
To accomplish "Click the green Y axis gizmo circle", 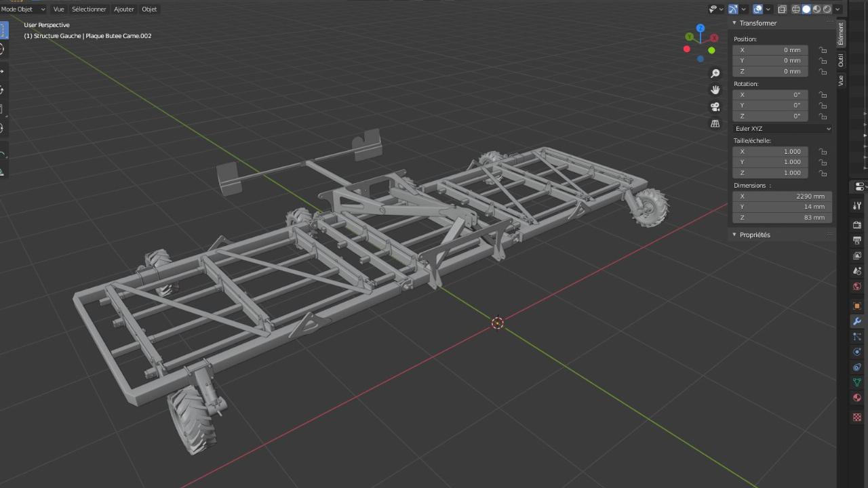I will click(690, 37).
